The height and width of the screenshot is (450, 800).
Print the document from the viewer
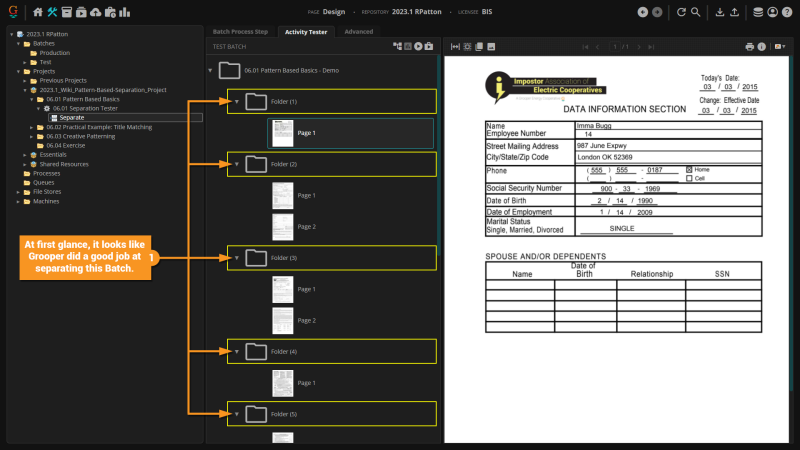tap(749, 46)
